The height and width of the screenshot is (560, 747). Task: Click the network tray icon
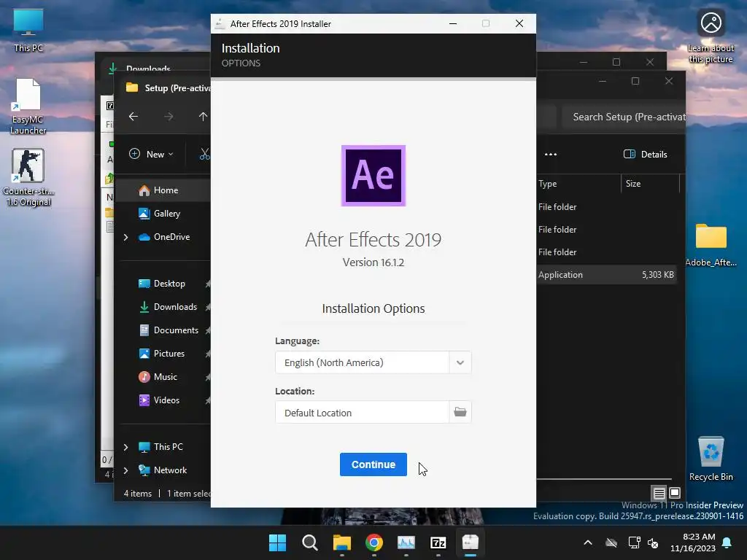pyautogui.click(x=634, y=542)
